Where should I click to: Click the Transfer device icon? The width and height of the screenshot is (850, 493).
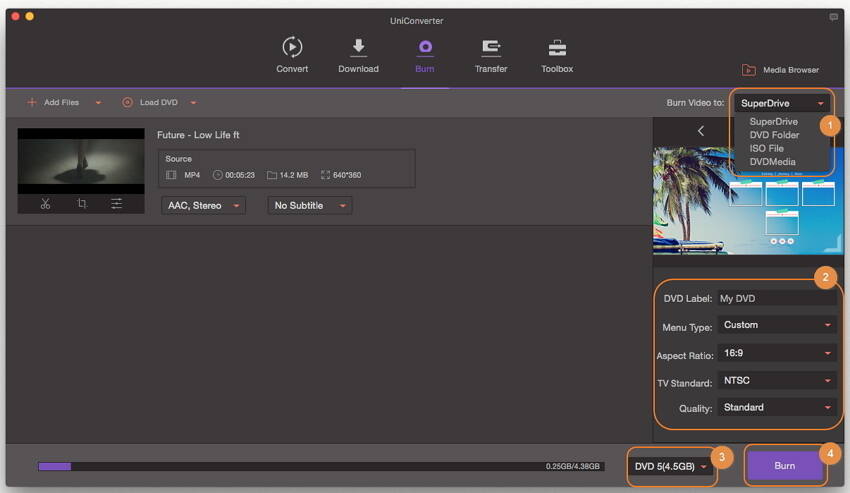click(491, 48)
